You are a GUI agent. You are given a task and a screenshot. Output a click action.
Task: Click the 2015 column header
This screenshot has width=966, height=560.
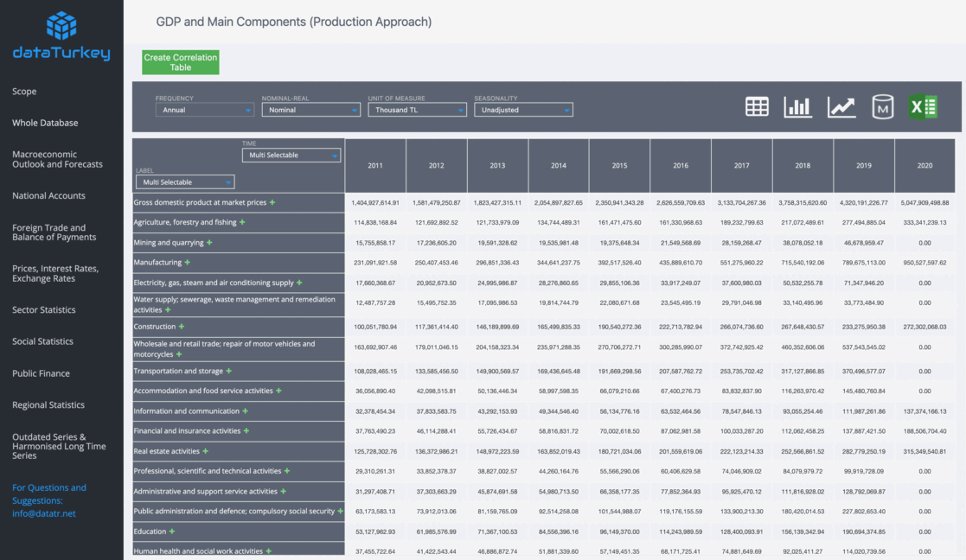(x=619, y=166)
